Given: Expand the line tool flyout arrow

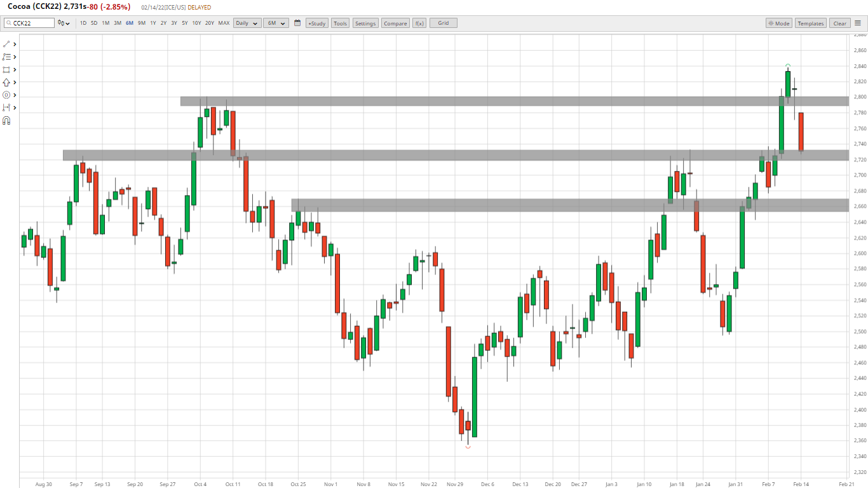Looking at the screenshot, I should (x=15, y=44).
